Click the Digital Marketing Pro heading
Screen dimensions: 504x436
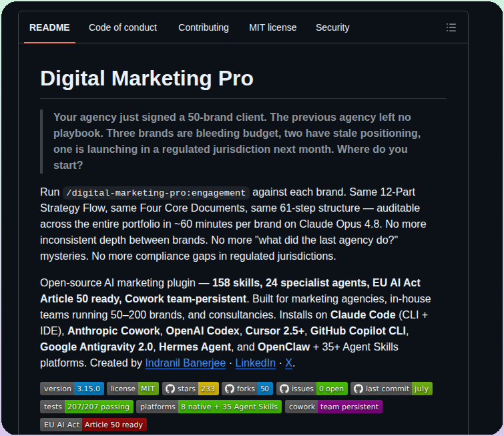tap(147, 79)
